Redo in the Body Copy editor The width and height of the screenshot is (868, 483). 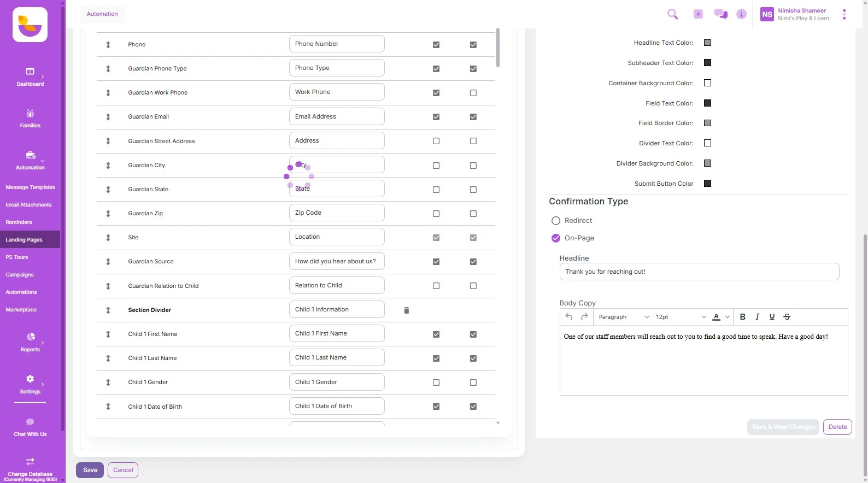tap(584, 317)
